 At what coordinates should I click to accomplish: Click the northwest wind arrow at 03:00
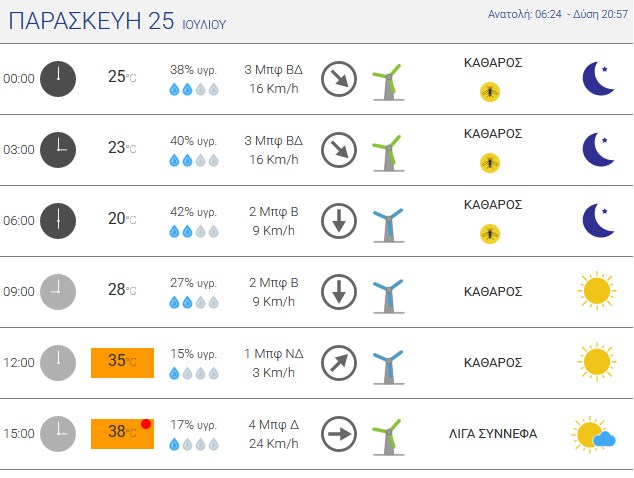pos(339,150)
